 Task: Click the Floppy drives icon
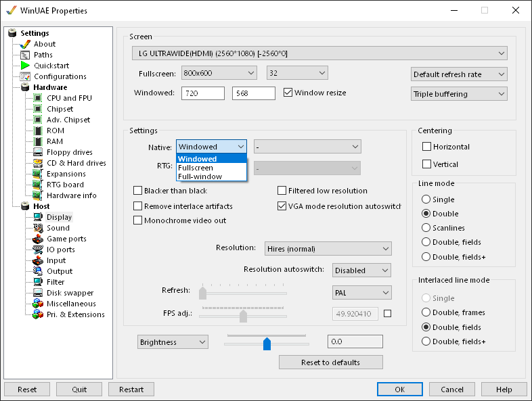click(x=38, y=152)
